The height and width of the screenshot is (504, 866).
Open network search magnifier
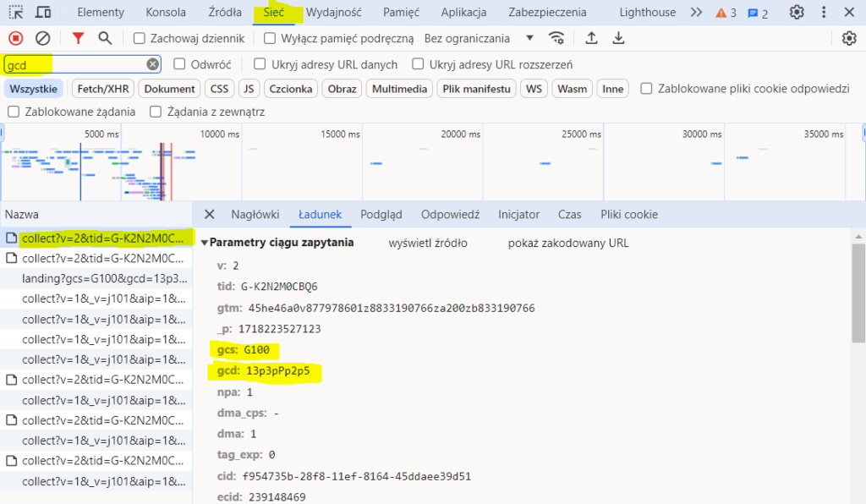click(x=105, y=38)
